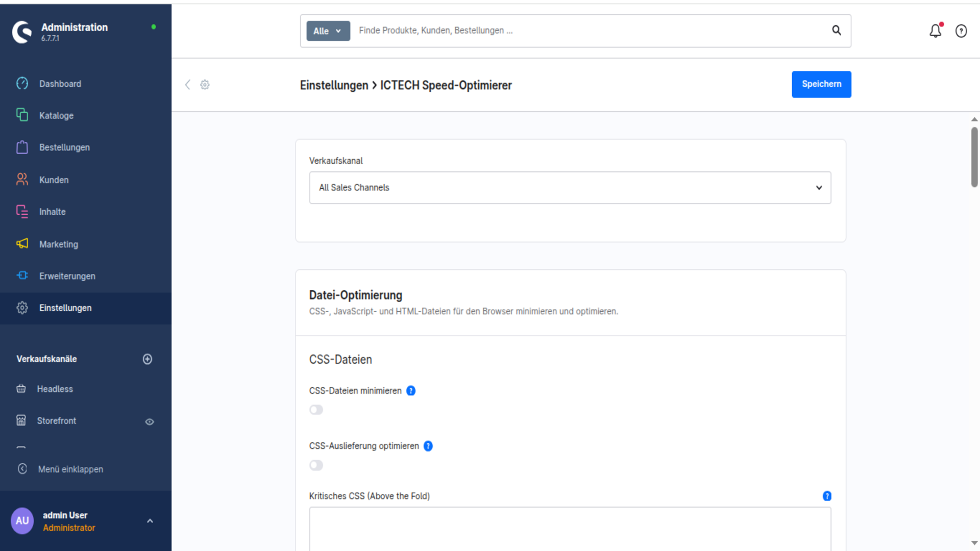Screen dimensions: 980x551
Task: Show help for CSS-Dateien minimieren
Action: click(x=411, y=391)
